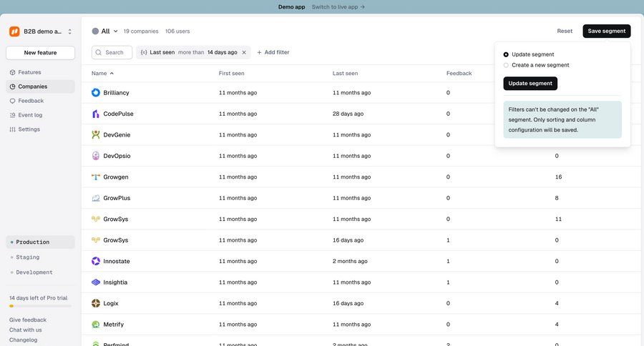
Task: Select the Development environment
Action: (40, 272)
